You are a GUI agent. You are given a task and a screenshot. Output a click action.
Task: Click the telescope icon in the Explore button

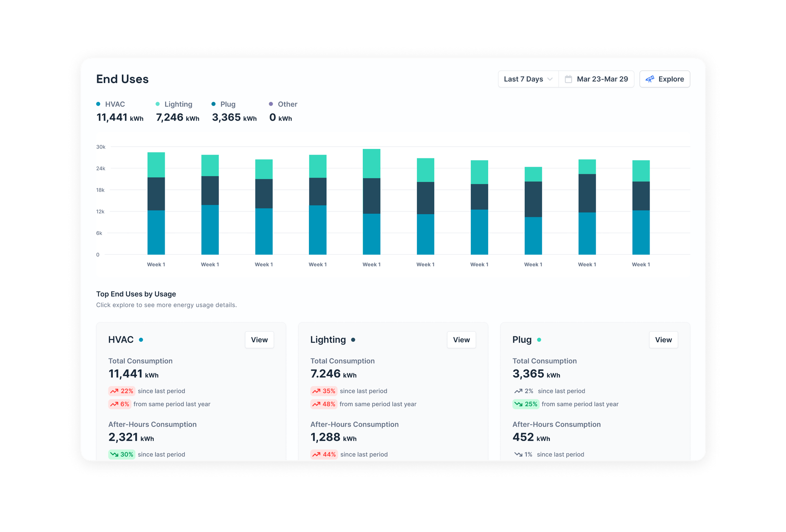pyautogui.click(x=650, y=79)
